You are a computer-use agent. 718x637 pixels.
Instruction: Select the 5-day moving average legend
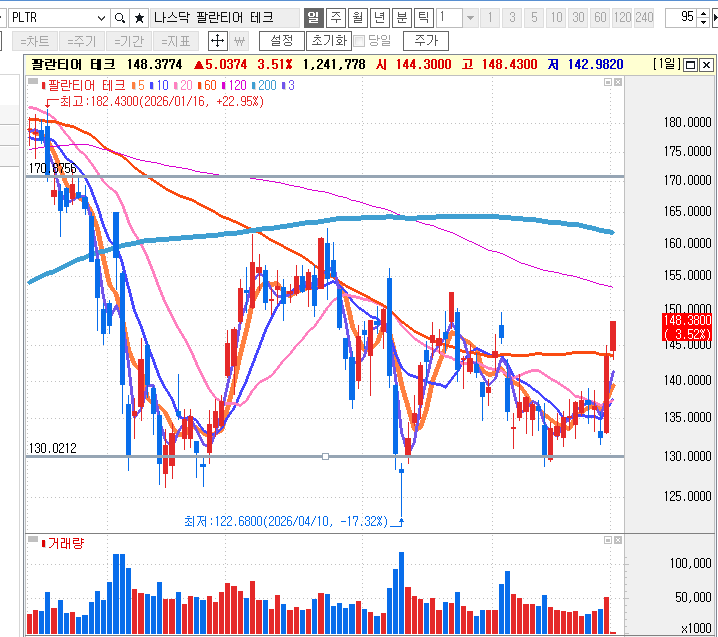[138, 86]
